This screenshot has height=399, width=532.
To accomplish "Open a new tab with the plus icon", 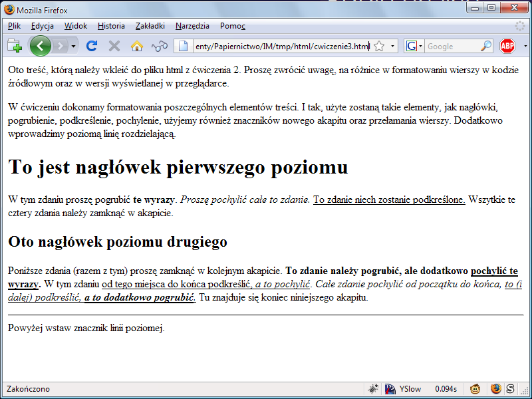I will [15, 46].
